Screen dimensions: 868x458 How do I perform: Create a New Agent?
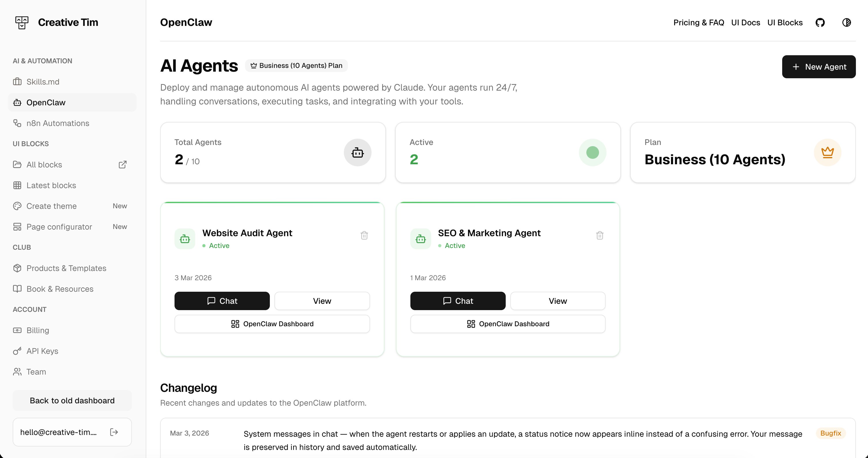[x=818, y=67]
